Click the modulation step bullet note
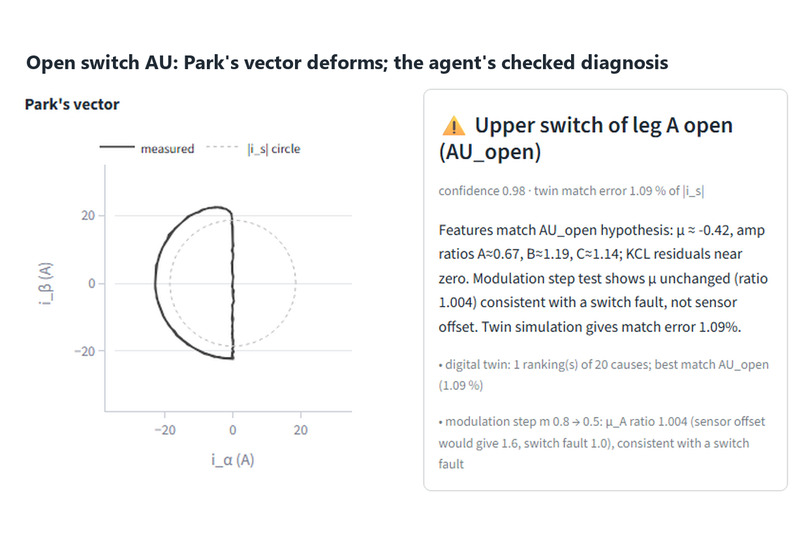Screen dimensions: 806x537 pyautogui.click(x=601, y=442)
